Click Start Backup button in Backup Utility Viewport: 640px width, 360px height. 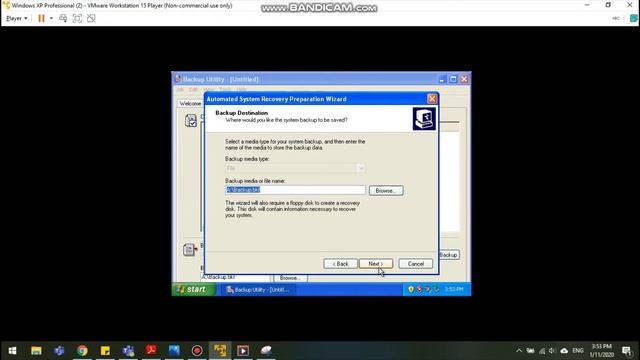click(x=449, y=255)
